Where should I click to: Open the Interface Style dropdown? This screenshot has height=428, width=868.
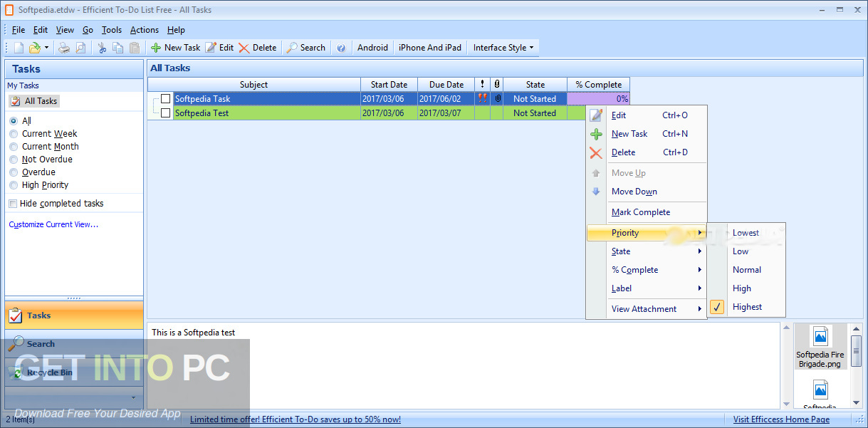(x=504, y=48)
